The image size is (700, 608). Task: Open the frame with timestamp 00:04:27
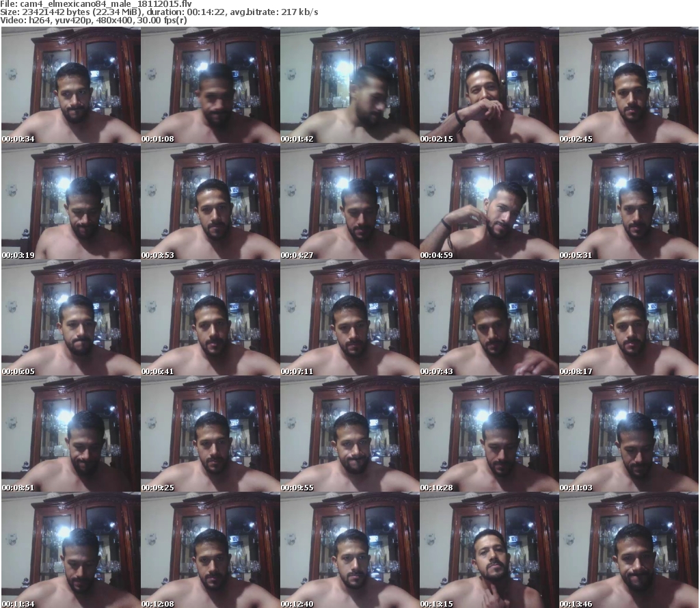tap(349, 202)
